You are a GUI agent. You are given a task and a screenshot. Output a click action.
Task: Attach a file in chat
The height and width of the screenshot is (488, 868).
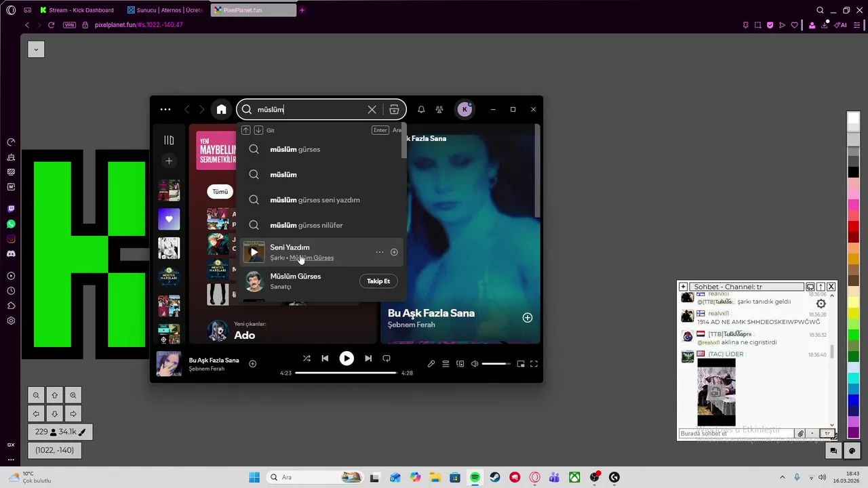(x=800, y=433)
